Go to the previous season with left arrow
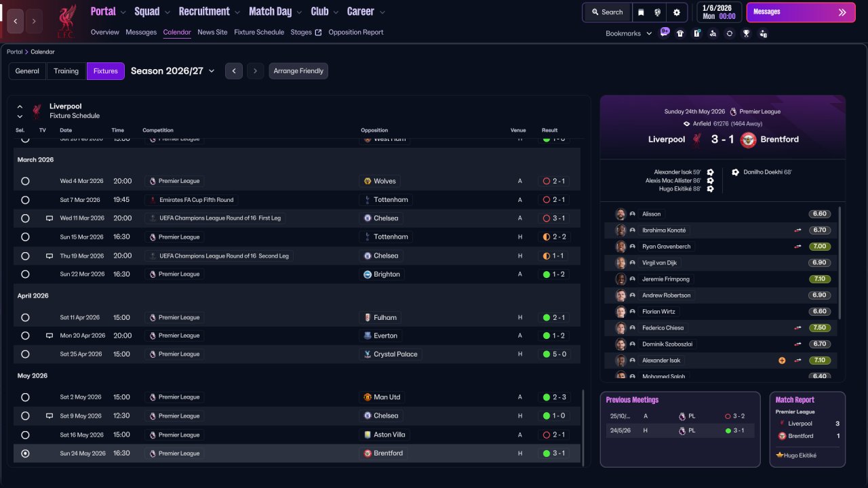This screenshot has height=488, width=868. point(234,71)
